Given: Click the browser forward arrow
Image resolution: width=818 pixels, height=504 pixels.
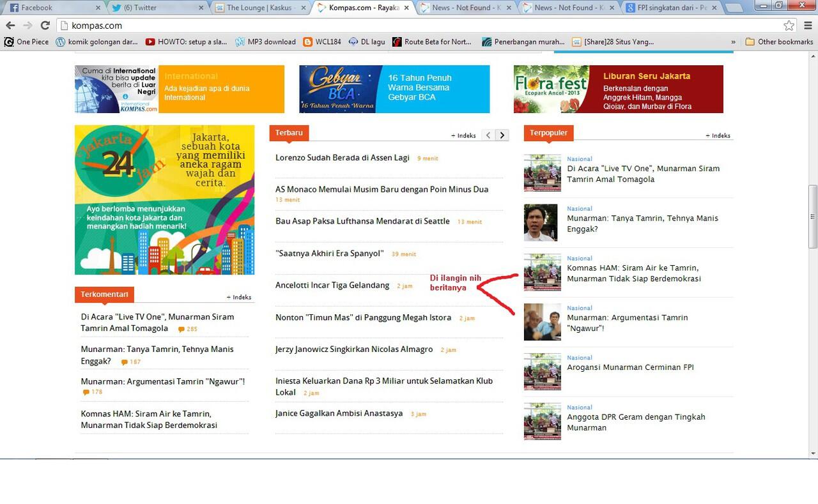Looking at the screenshot, I should point(27,26).
